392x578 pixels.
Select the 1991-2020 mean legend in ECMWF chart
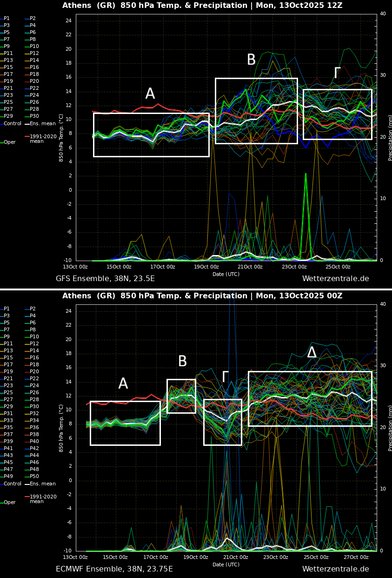tap(43, 499)
